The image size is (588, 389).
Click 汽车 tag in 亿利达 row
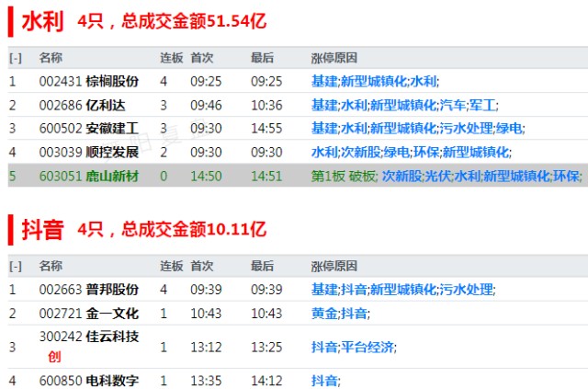point(453,105)
